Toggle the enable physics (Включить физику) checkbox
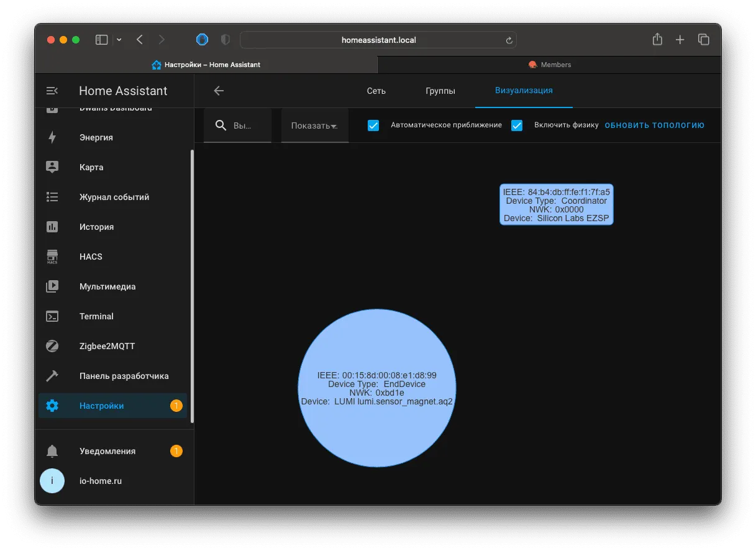756x551 pixels. [517, 125]
